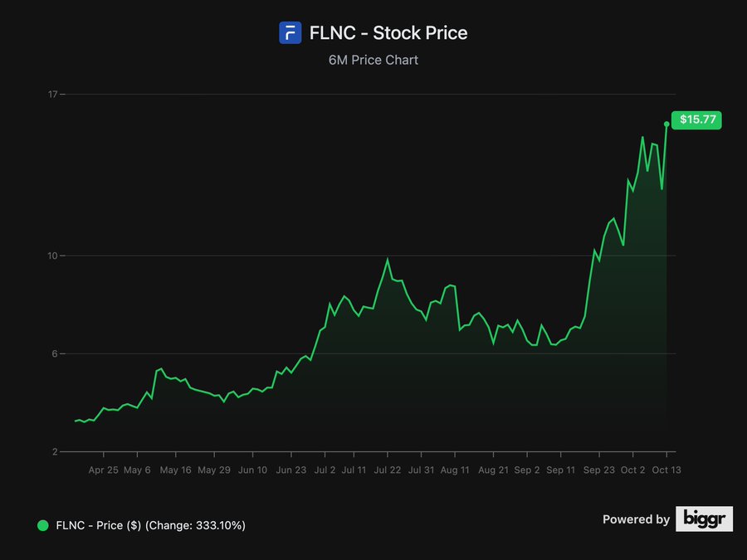The width and height of the screenshot is (747, 560).
Task: Click the $15.77 price label
Action: click(x=697, y=119)
